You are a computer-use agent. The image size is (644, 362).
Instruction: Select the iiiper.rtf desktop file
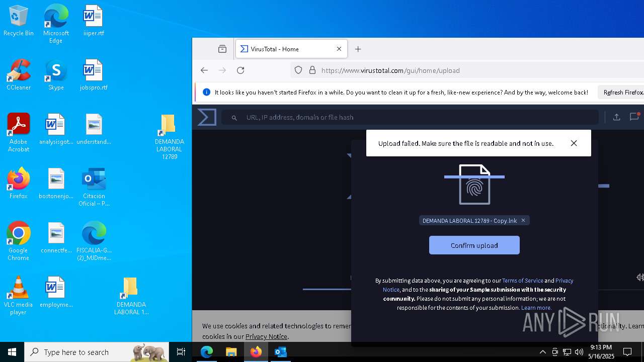94,21
